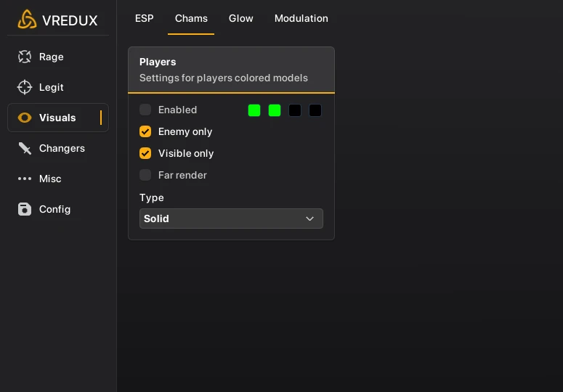Click the chevron arrow in Type dropdown
The image size is (563, 392).
click(x=309, y=219)
